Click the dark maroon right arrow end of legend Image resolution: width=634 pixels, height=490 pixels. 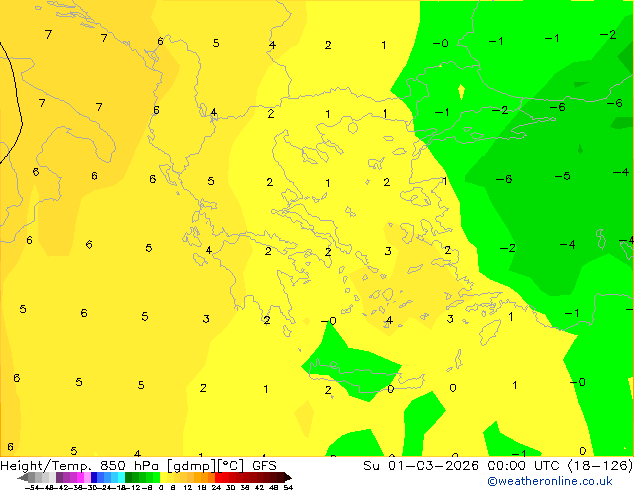click(288, 477)
